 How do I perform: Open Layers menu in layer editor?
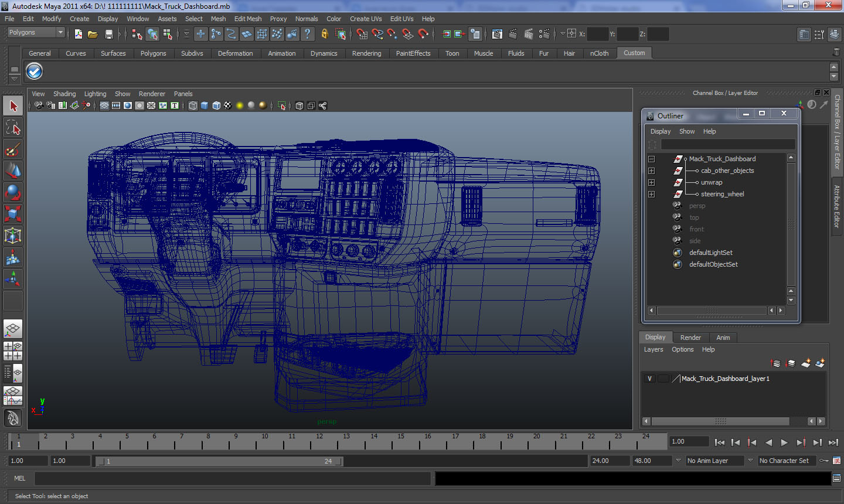pos(654,349)
